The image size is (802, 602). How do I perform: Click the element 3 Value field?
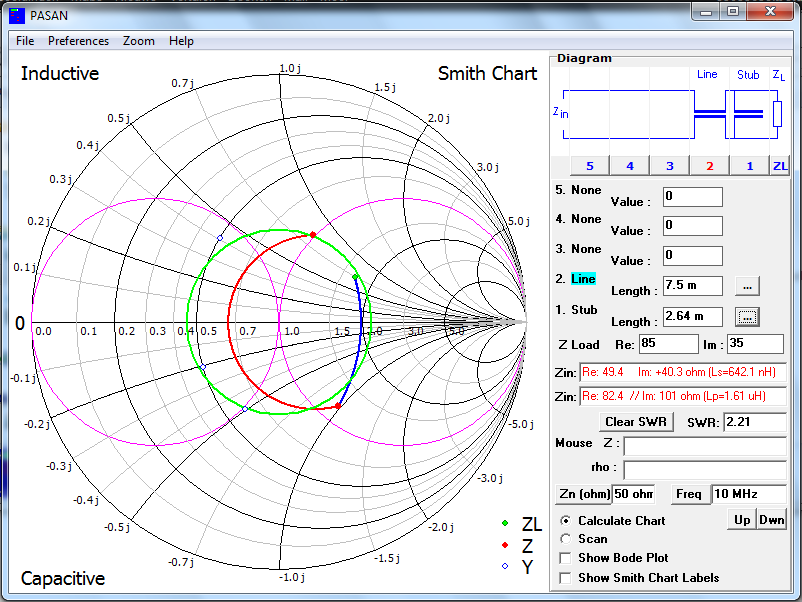point(693,256)
